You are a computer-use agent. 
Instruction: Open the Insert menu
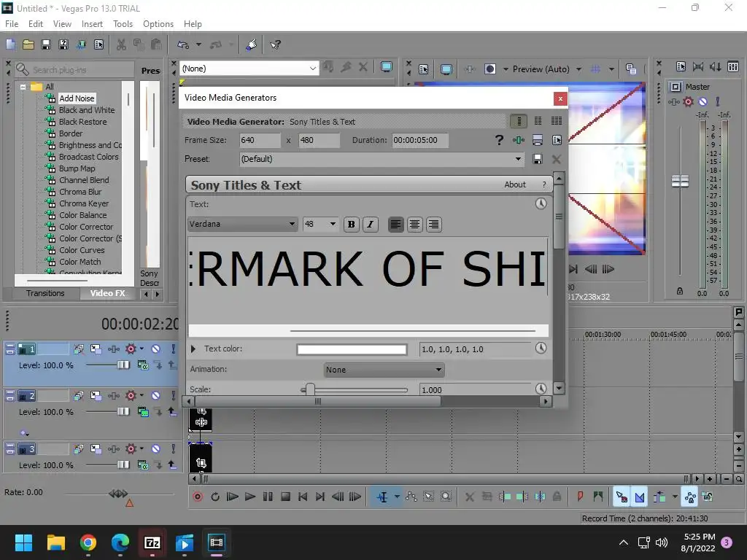point(92,24)
